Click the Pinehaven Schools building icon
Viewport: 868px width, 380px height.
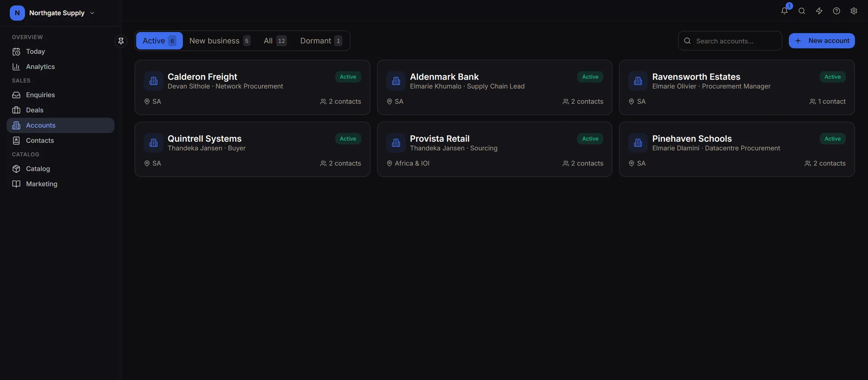tap(638, 143)
